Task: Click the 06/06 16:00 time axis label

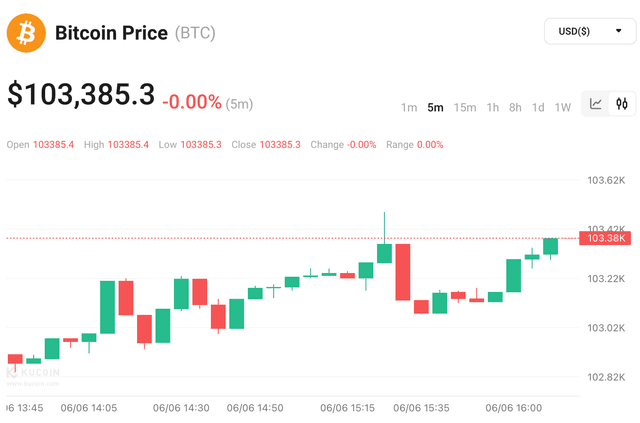Action: click(513, 408)
